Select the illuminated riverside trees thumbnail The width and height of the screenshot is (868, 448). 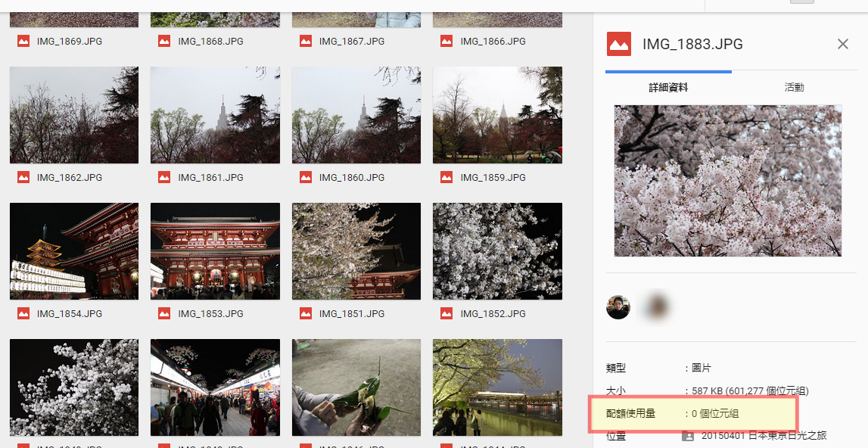(497, 387)
